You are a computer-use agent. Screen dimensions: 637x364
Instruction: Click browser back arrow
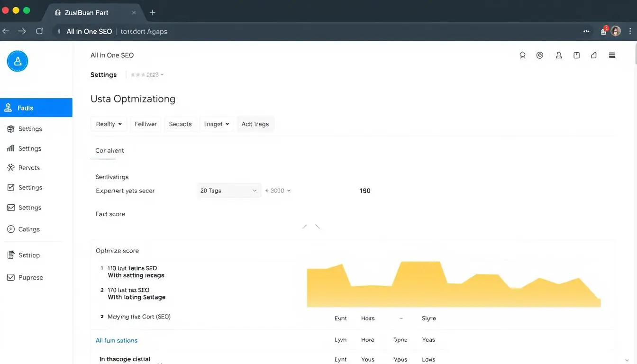pyautogui.click(x=6, y=31)
